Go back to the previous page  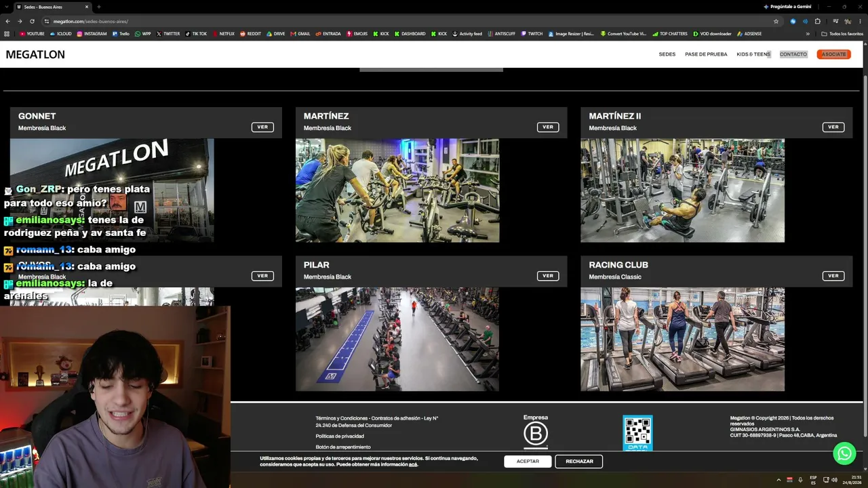click(x=7, y=21)
